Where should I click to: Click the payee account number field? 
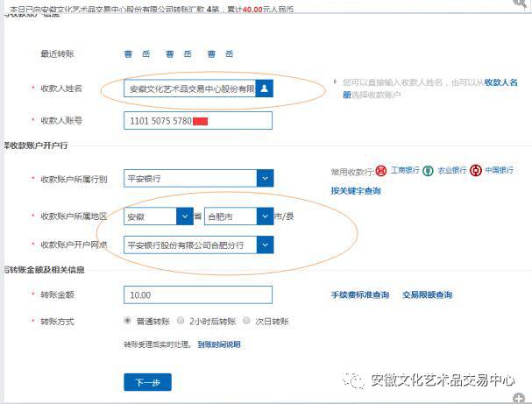(198, 120)
